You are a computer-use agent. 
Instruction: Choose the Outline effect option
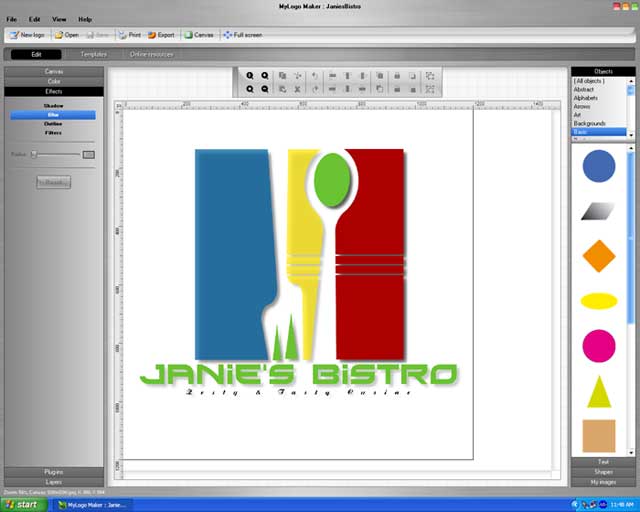point(53,123)
